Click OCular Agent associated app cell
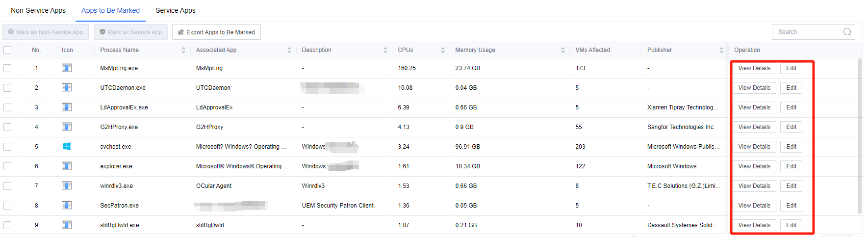This screenshot has width=868, height=237. pyautogui.click(x=214, y=186)
